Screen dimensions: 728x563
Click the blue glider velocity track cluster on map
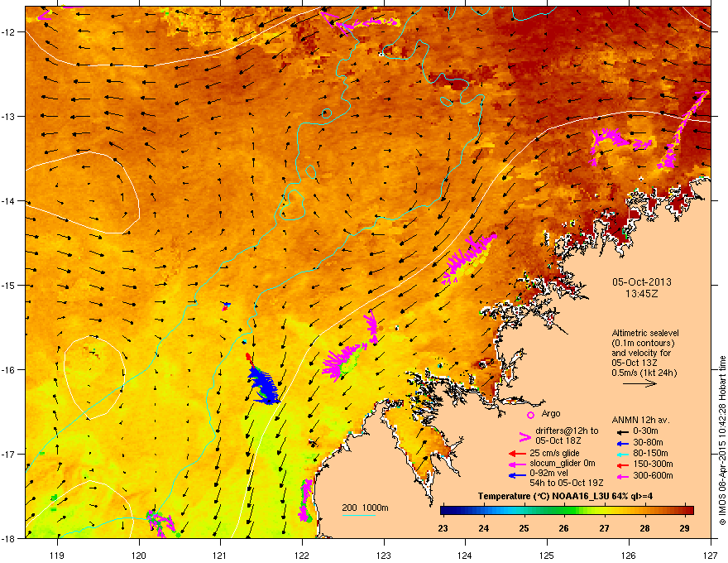coord(263,386)
